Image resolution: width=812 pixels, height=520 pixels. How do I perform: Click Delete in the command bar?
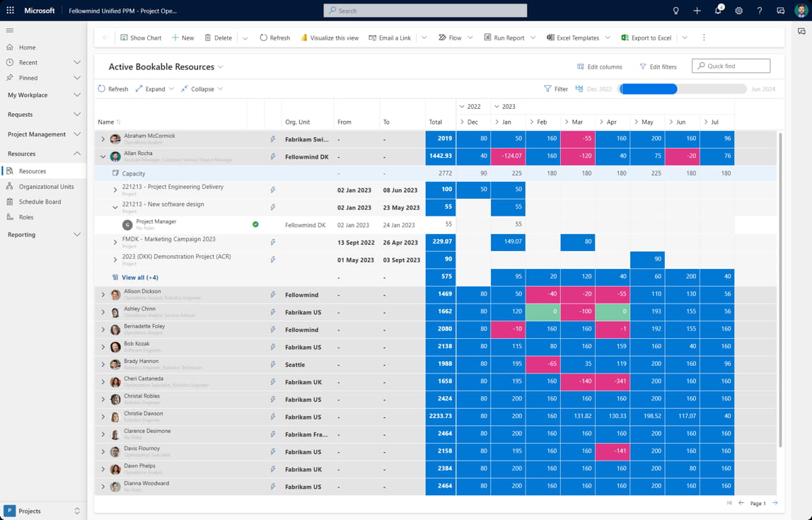pyautogui.click(x=218, y=37)
